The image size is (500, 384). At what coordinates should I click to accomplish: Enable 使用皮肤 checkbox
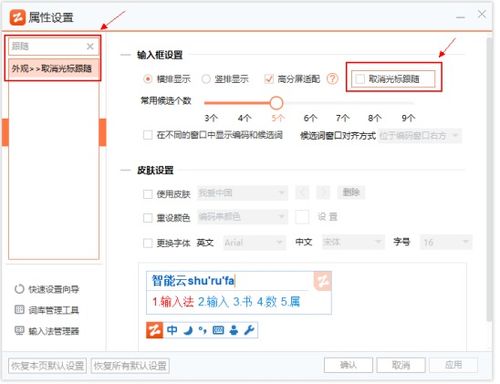click(x=148, y=194)
